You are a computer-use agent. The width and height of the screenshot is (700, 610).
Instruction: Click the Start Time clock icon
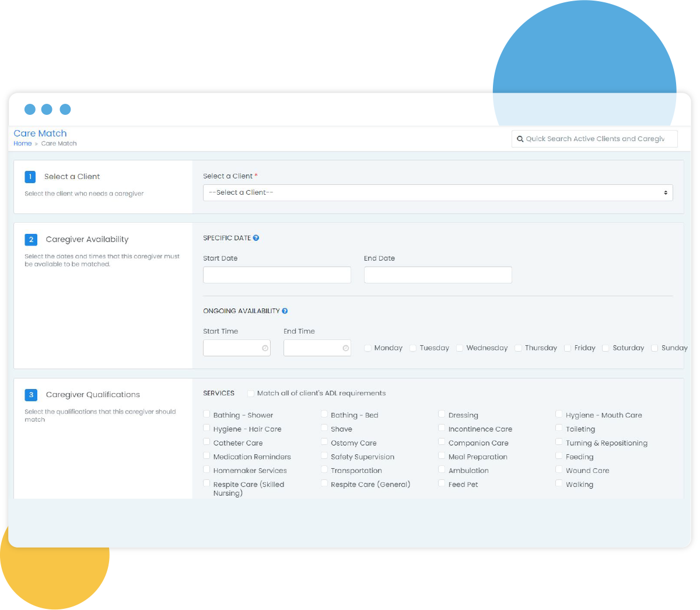tap(265, 348)
